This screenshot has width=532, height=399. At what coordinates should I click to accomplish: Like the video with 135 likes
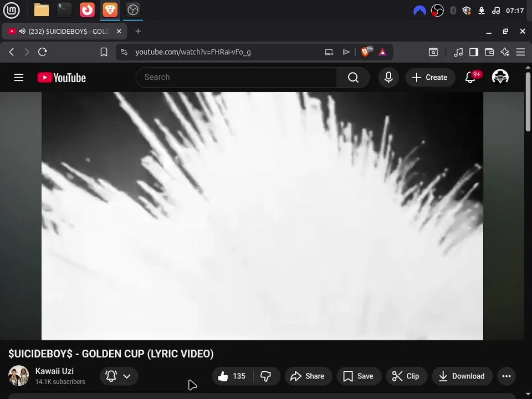pyautogui.click(x=232, y=376)
